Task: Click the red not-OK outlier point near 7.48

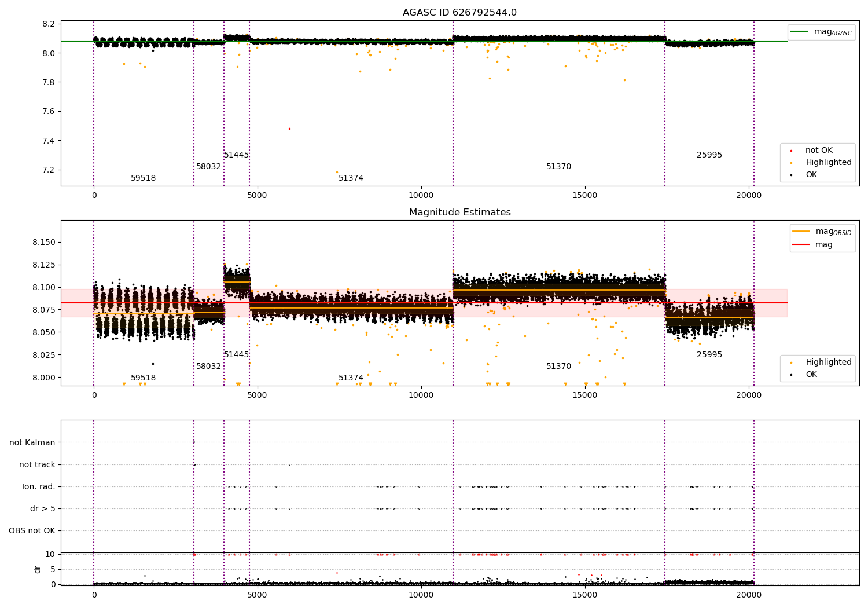Action: [289, 129]
